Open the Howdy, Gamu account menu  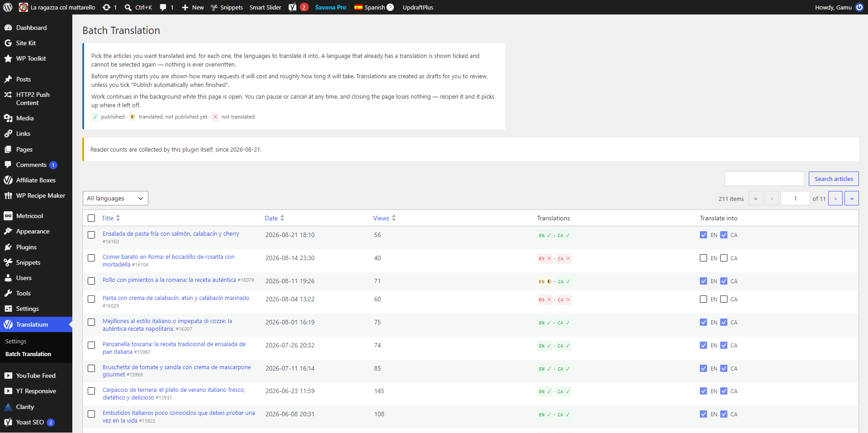coord(839,7)
